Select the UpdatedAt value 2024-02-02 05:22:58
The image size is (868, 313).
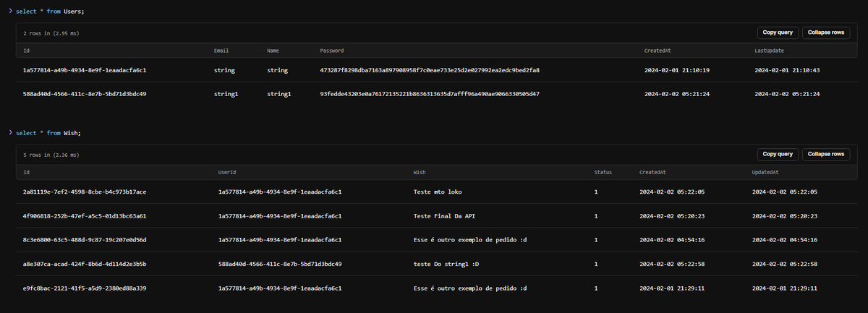(x=785, y=264)
